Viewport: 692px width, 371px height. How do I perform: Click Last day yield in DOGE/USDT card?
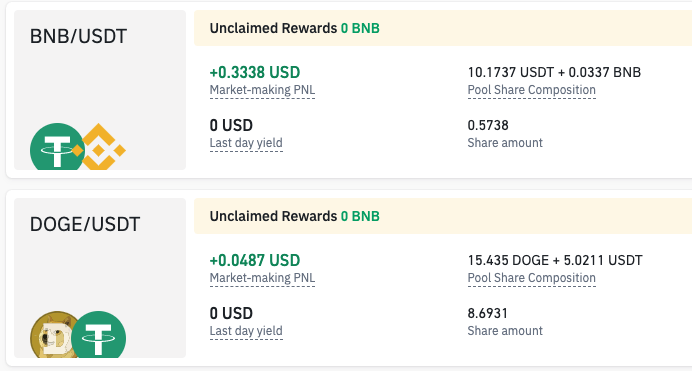coord(246,331)
